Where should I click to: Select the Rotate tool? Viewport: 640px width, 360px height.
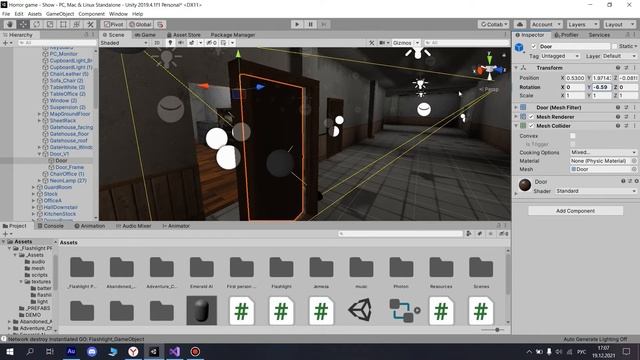pos(36,24)
